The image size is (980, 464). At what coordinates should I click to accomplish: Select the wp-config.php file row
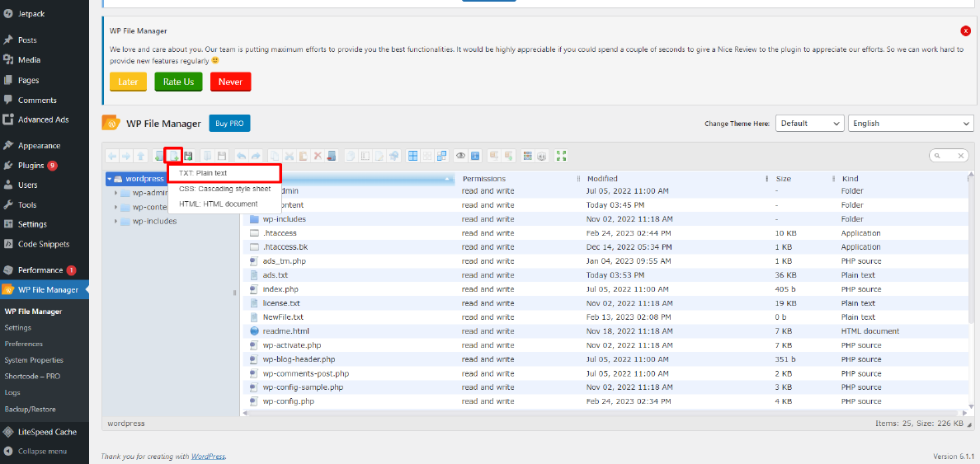[288, 401]
